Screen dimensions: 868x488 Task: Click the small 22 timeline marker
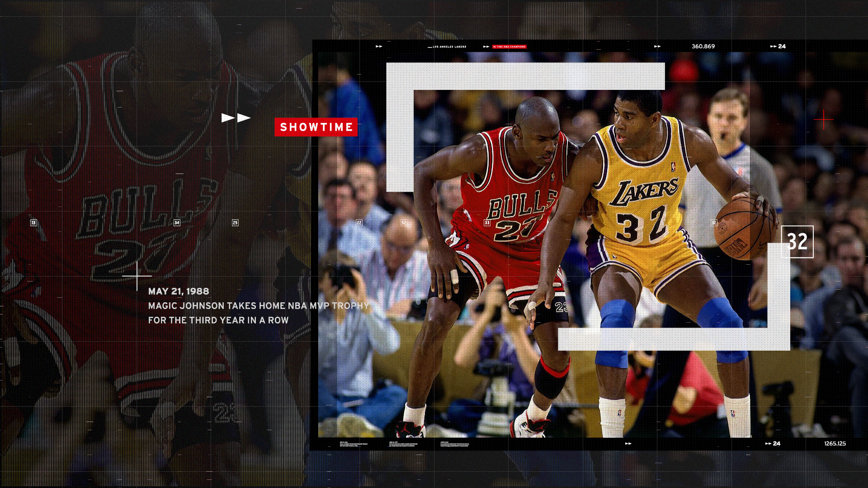(x=359, y=222)
